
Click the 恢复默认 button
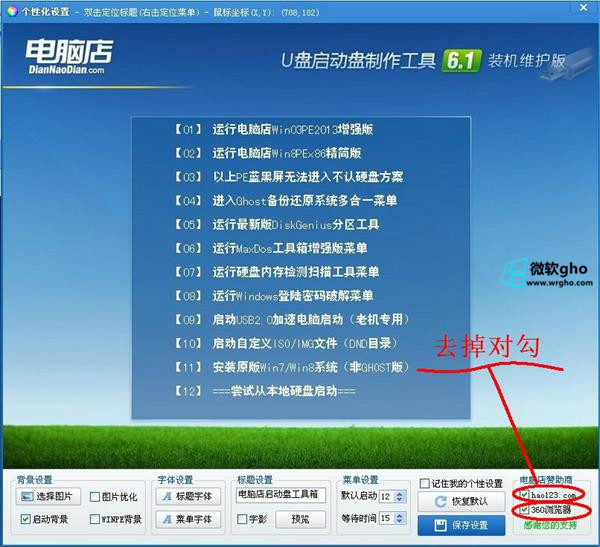461,501
